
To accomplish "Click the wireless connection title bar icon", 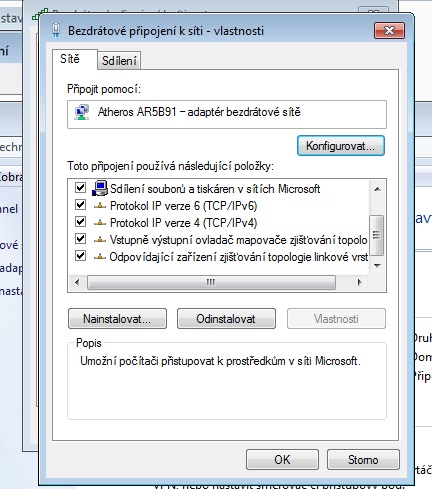I will 56,30.
